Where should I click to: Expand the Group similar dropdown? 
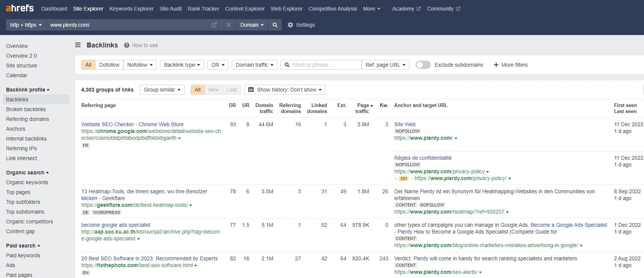tap(162, 90)
